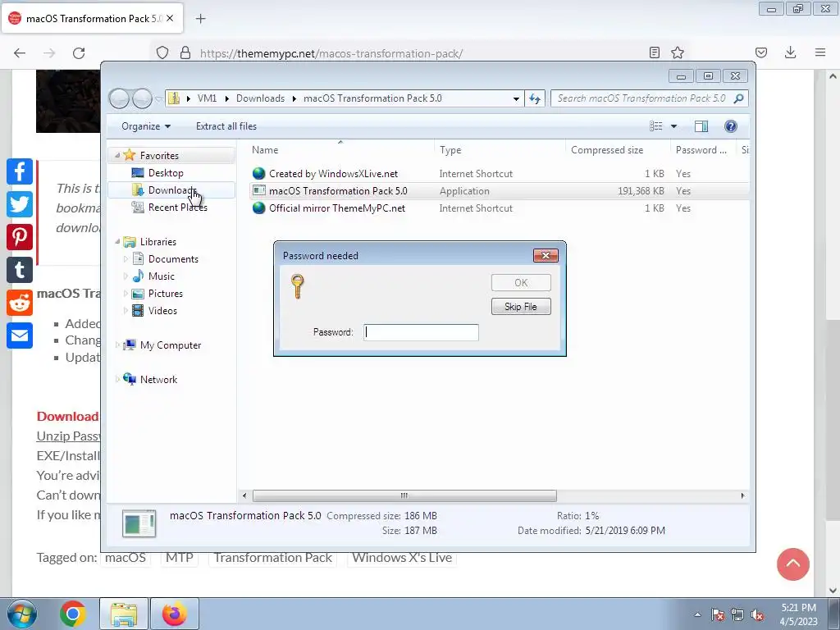Image resolution: width=840 pixels, height=630 pixels.
Task: Click the MTP tag link
Action: coord(179,557)
